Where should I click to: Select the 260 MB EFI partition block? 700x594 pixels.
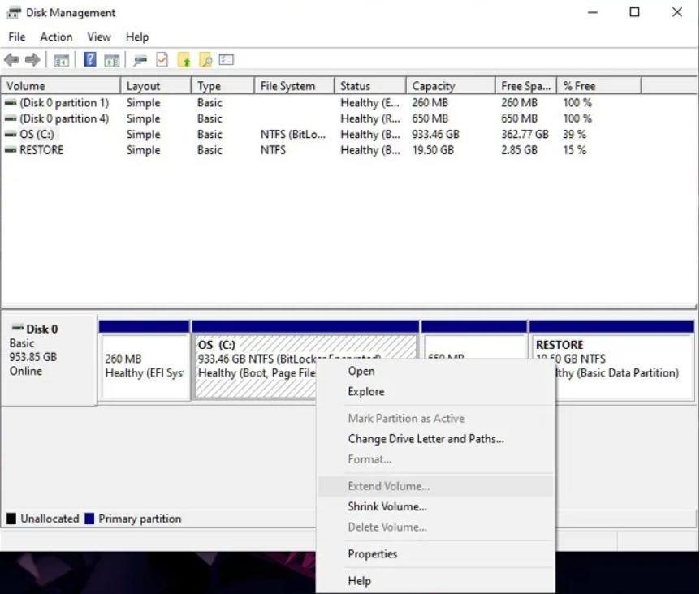pos(145,360)
